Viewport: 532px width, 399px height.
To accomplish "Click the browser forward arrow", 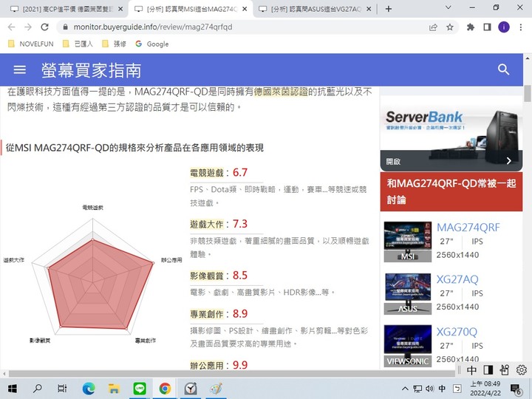I will click(28, 27).
